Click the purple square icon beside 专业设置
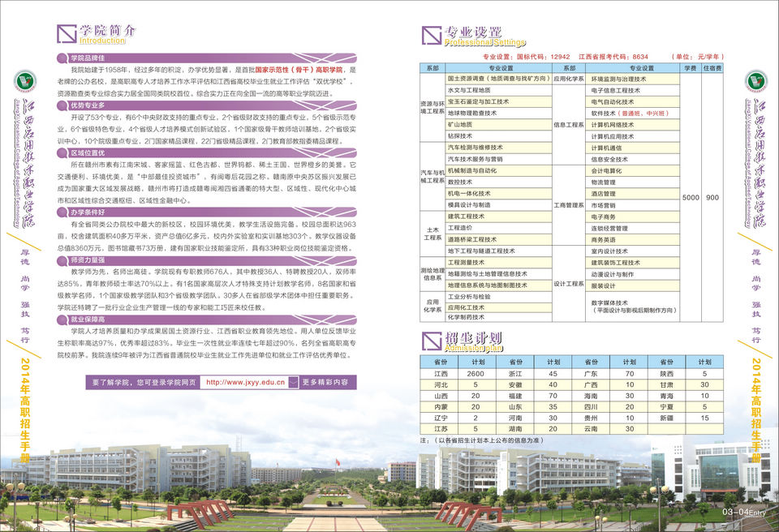Image resolution: width=779 pixels, height=532 pixels. 431,35
